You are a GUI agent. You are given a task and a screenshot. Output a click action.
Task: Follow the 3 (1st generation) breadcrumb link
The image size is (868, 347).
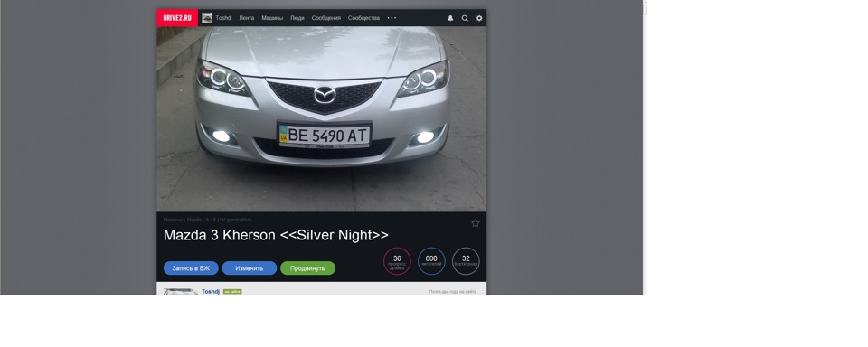point(232,220)
